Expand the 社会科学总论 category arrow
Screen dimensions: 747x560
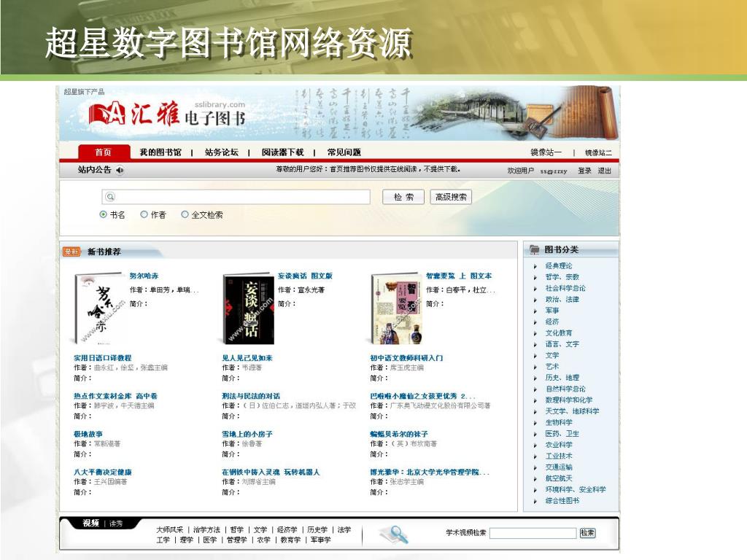535,289
